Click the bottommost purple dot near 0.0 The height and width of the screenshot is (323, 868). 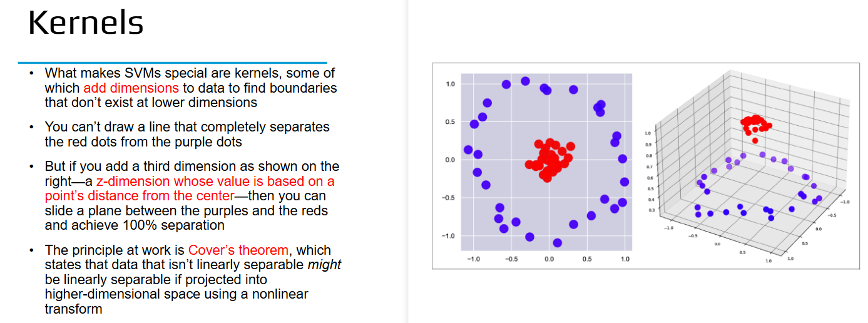(557, 243)
